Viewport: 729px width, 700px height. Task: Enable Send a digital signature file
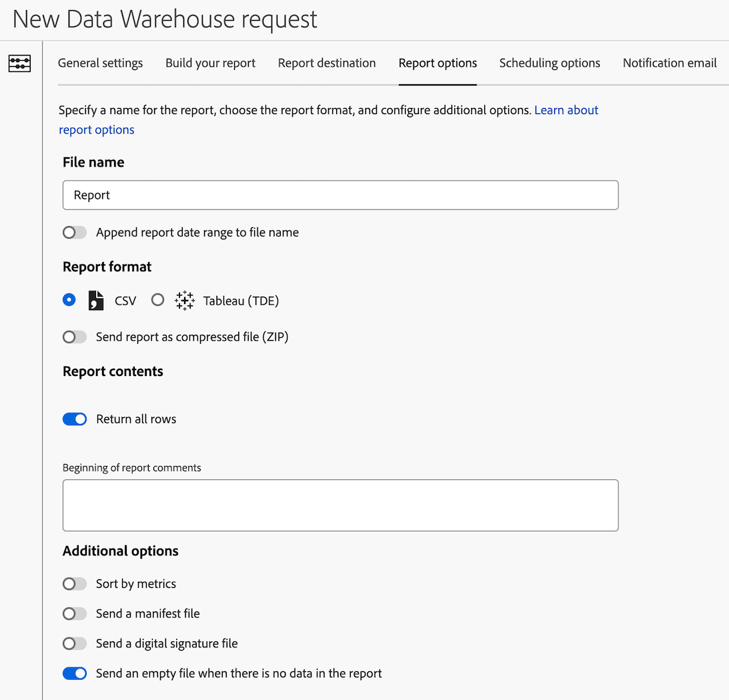click(x=74, y=643)
